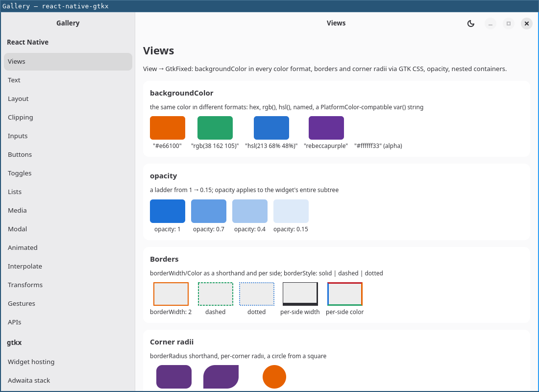Click the borderWidth: 2 orange-bordered box
The height and width of the screenshot is (392, 539).
(x=171, y=294)
